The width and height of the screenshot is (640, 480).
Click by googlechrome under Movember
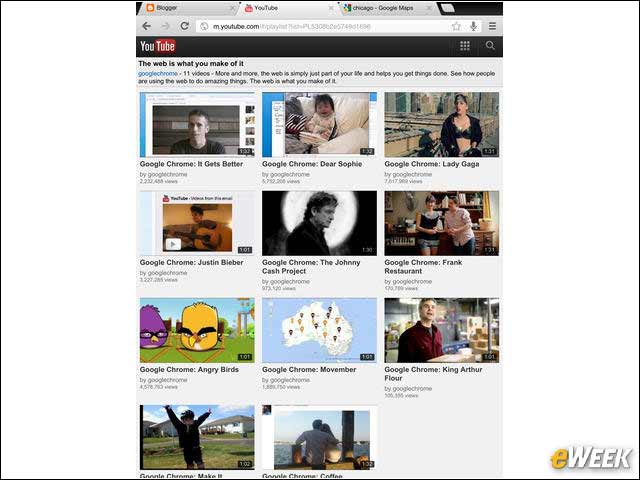tap(286, 380)
